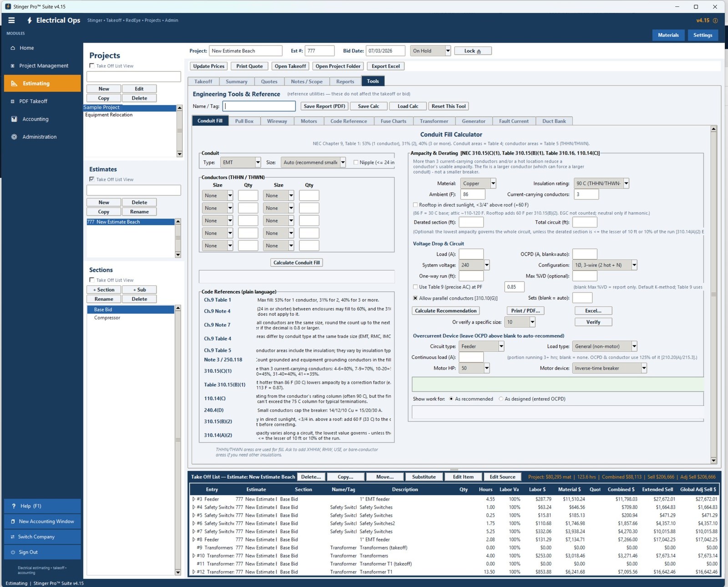
Task: Click the Verify button
Action: click(x=593, y=322)
